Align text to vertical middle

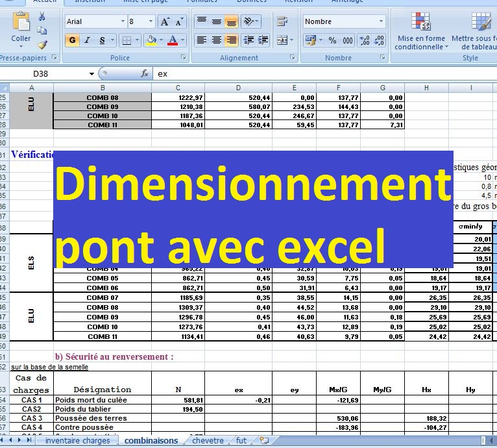tap(217, 21)
